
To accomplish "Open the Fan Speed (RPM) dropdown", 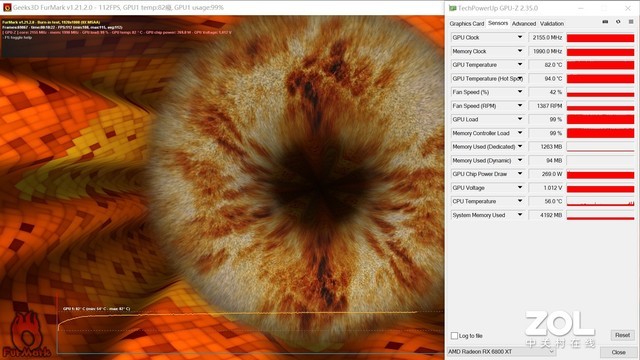I will point(520,106).
